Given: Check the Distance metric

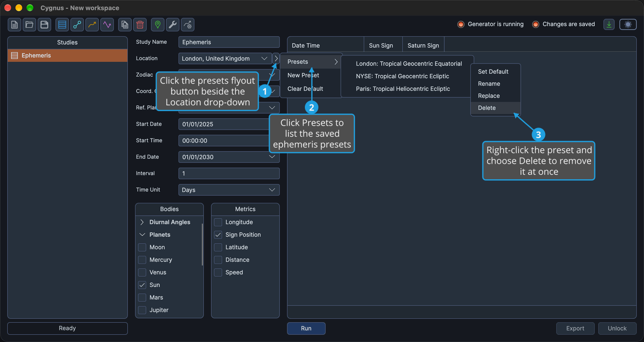Looking at the screenshot, I should pos(218,260).
